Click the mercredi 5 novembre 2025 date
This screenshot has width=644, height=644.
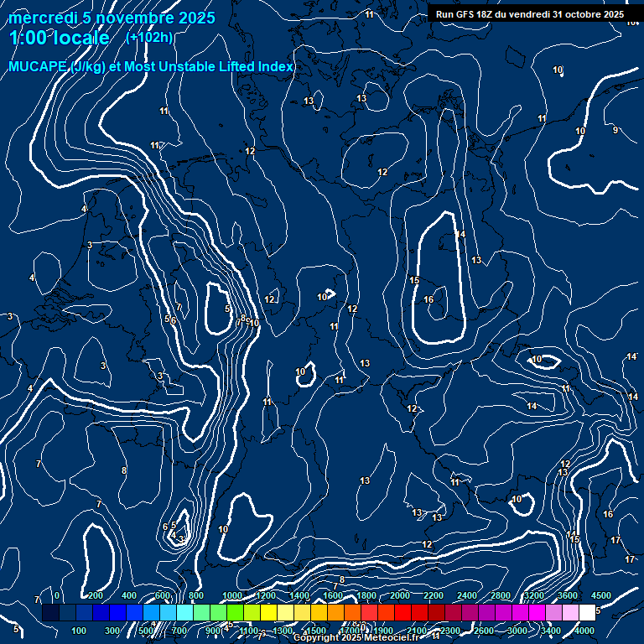coord(112,18)
